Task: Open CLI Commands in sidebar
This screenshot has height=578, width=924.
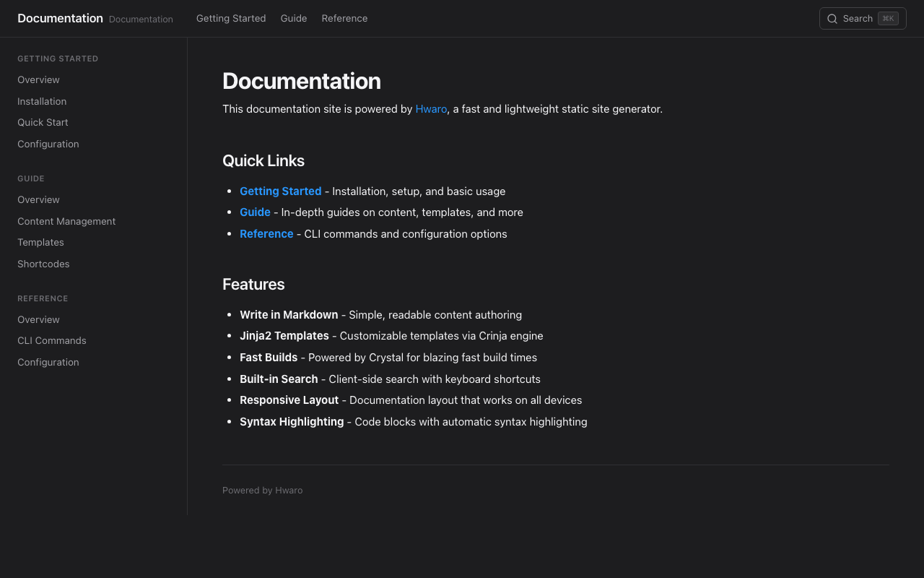Action: click(x=52, y=341)
